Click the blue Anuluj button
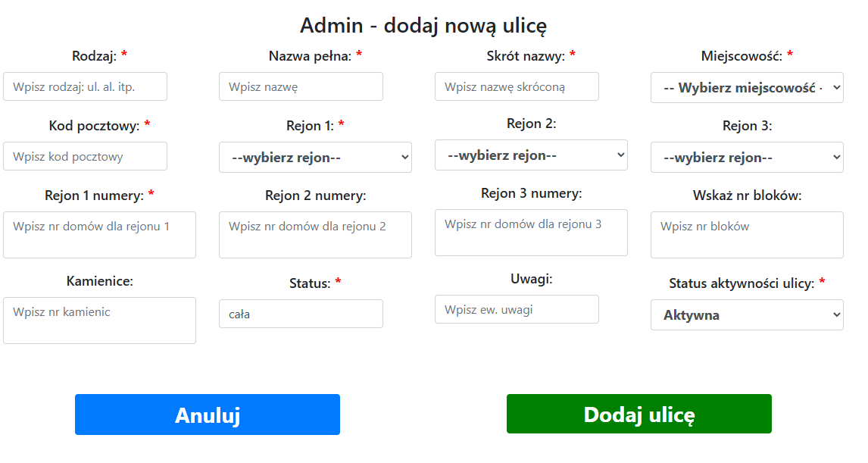This screenshot has width=868, height=463. coord(207,414)
